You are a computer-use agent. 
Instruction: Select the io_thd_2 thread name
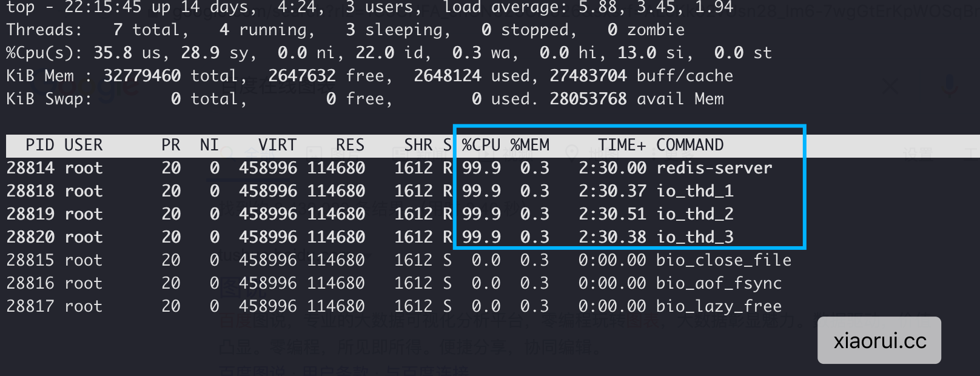click(694, 214)
